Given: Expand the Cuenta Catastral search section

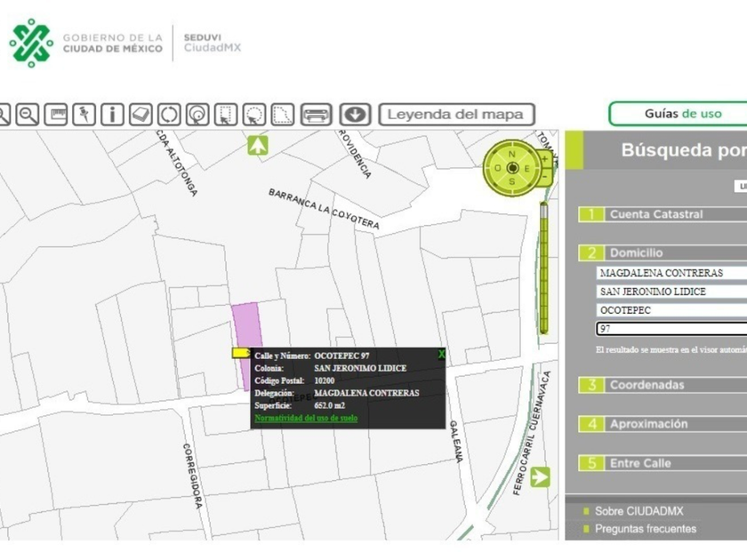Looking at the screenshot, I should coord(656,214).
